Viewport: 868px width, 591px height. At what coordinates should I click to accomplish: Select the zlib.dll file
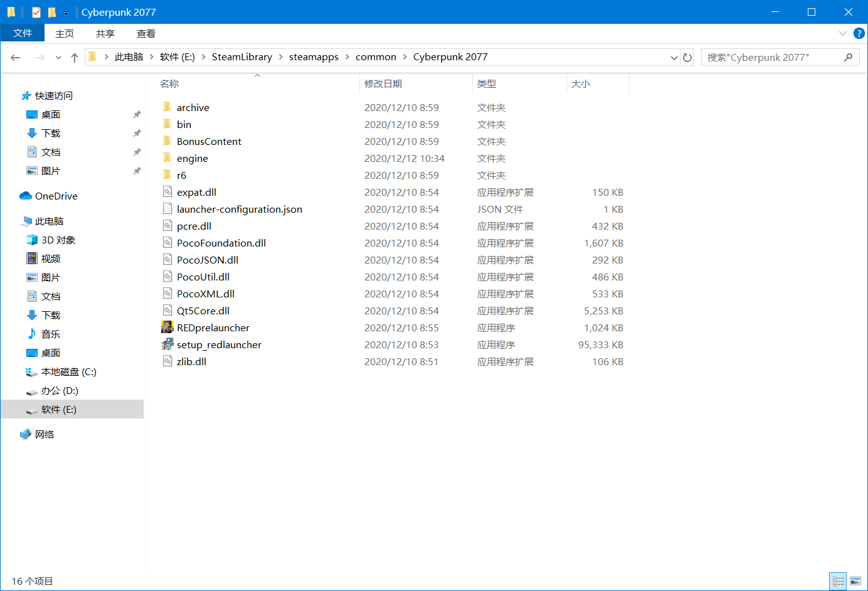(191, 361)
